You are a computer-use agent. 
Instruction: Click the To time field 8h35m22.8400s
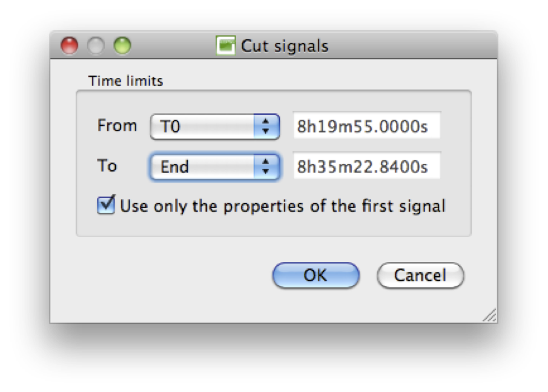366,167
